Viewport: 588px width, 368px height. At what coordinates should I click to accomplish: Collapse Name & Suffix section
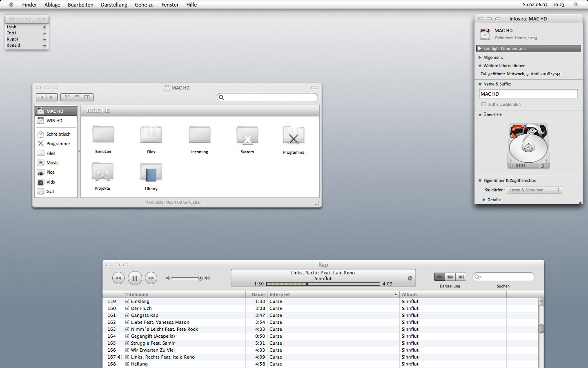coord(480,84)
